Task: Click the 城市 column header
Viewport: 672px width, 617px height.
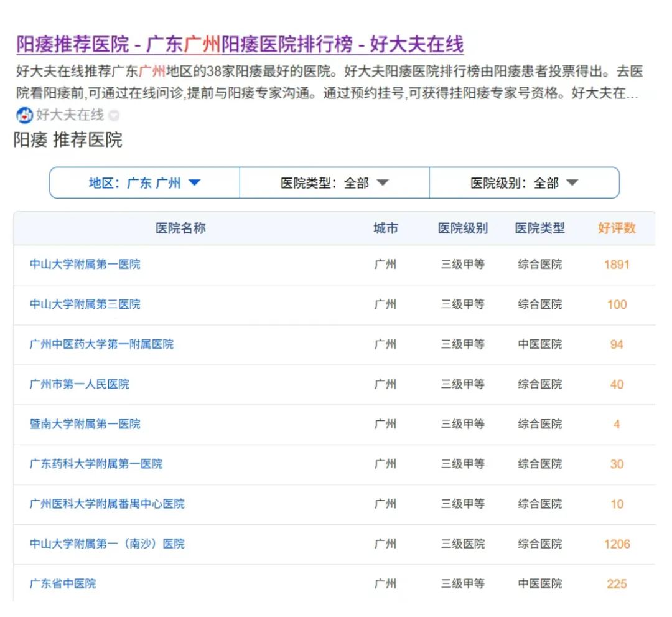Action: coord(386,228)
